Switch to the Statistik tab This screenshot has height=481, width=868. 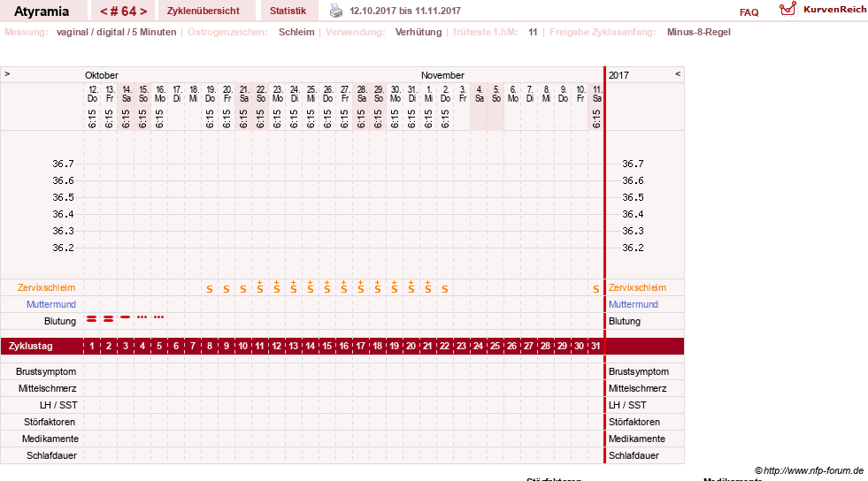pyautogui.click(x=288, y=11)
